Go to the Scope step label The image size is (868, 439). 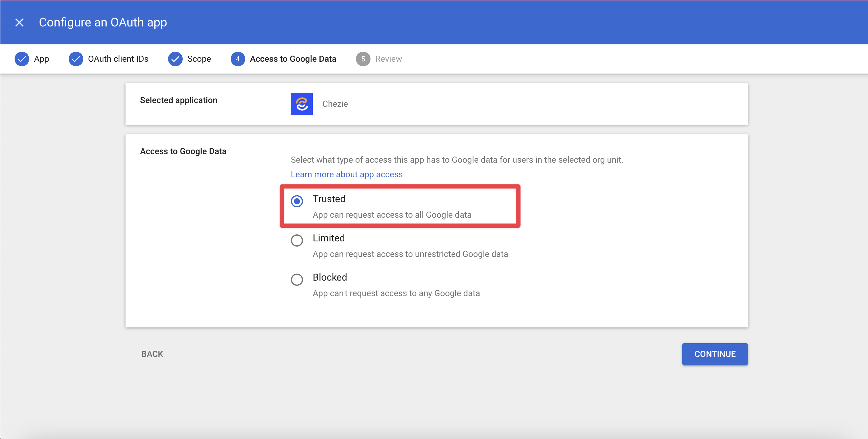[199, 59]
